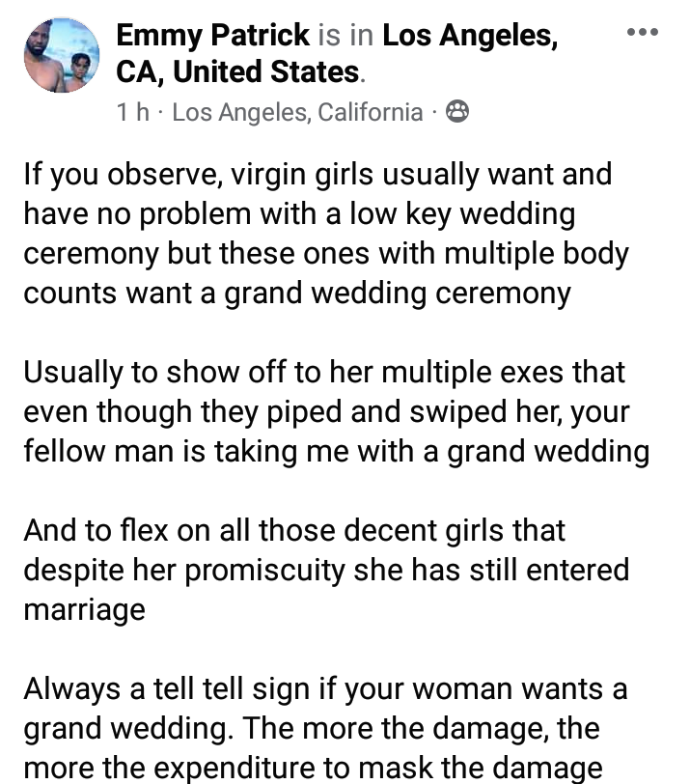690x784 pixels.
Task: Click the line 'despite her promiscuity she has still entered'
Action: pos(326,570)
